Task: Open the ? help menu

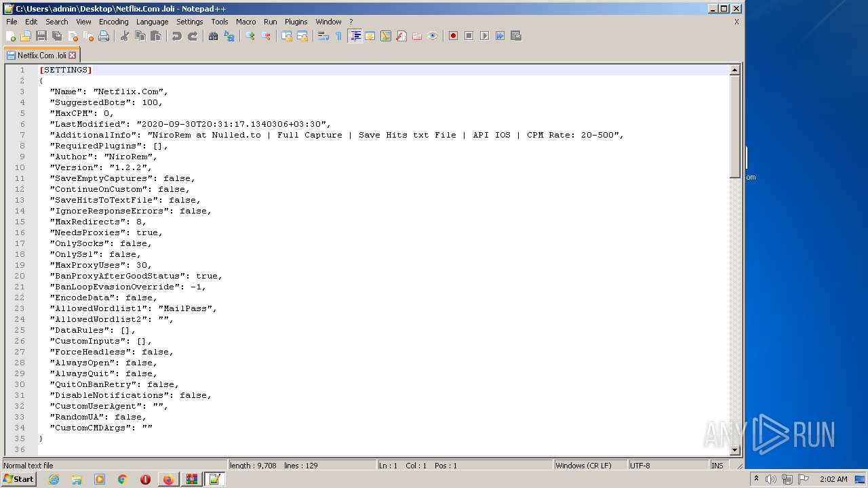Action: 351,22
